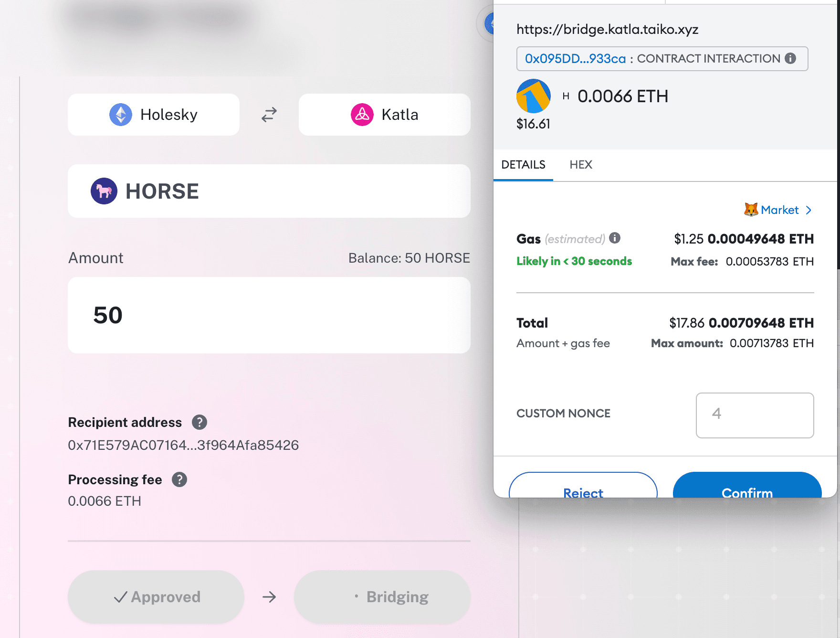Screen dimensions: 840x638
Task: Click the total 0.00709648 ETH value
Action: (x=761, y=323)
